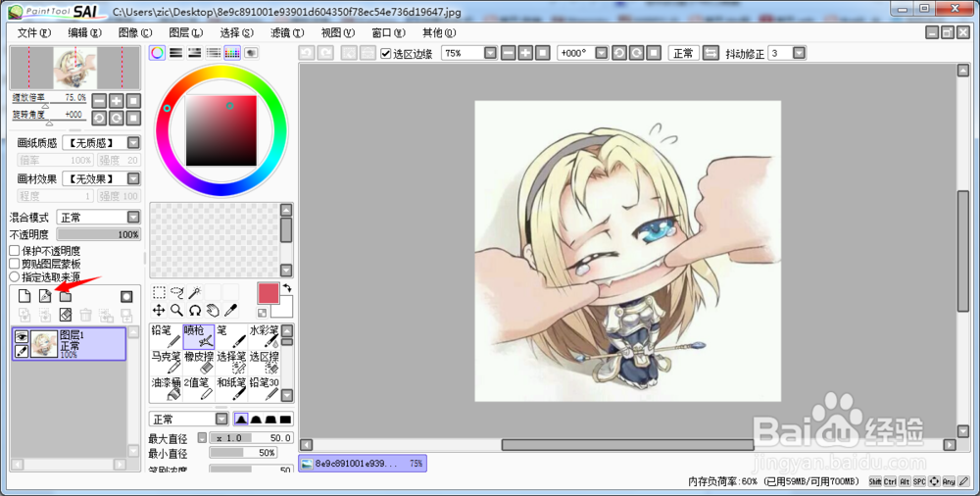
Task: Click the navigator preview thumbnail
Action: click(x=75, y=68)
